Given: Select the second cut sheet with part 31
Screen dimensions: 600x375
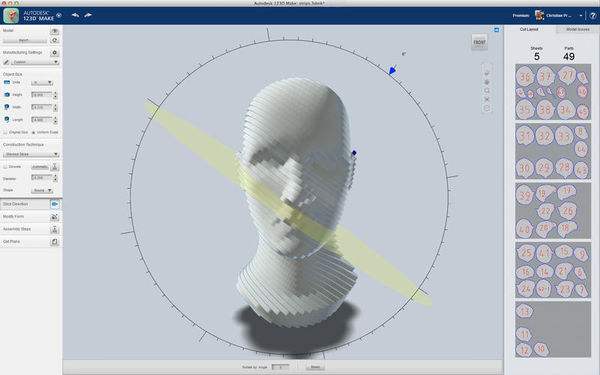Looking at the screenshot, I should pos(553,151).
